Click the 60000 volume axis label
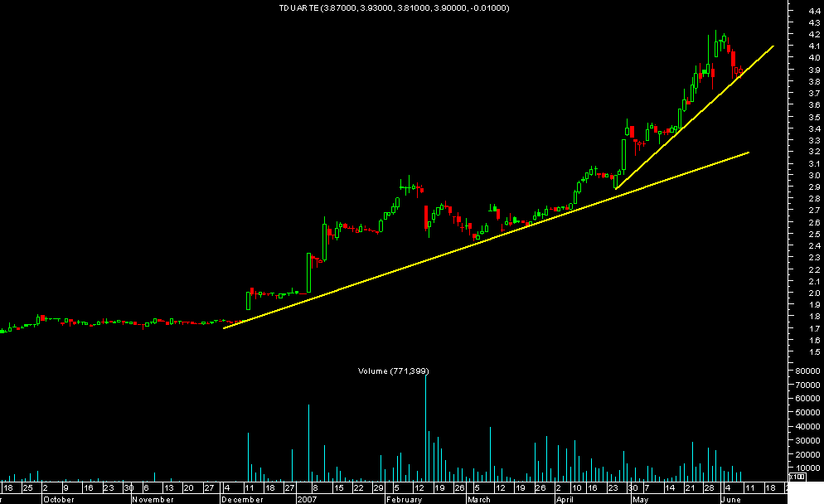824x504 pixels. pyautogui.click(x=807, y=399)
